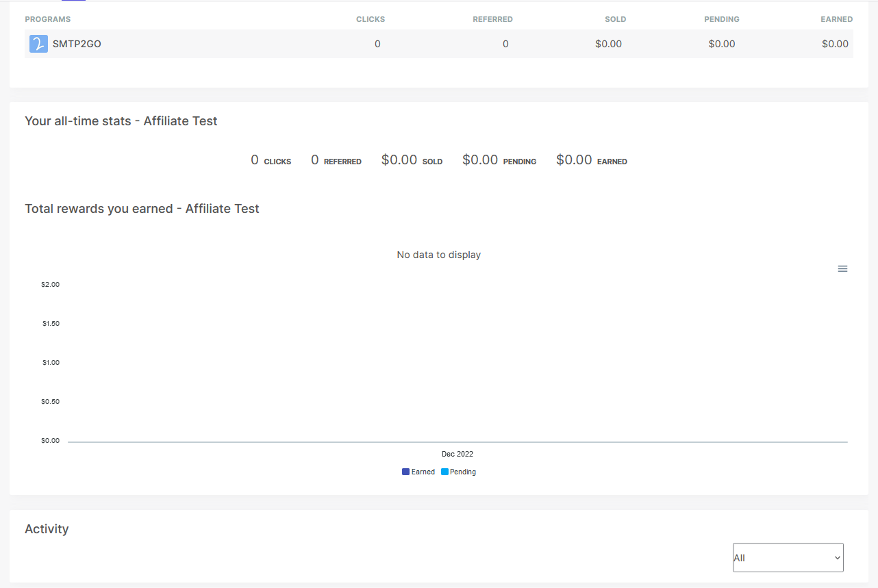This screenshot has width=878, height=588.
Task: Select the SMTP2GO row pending amount
Action: coord(722,44)
